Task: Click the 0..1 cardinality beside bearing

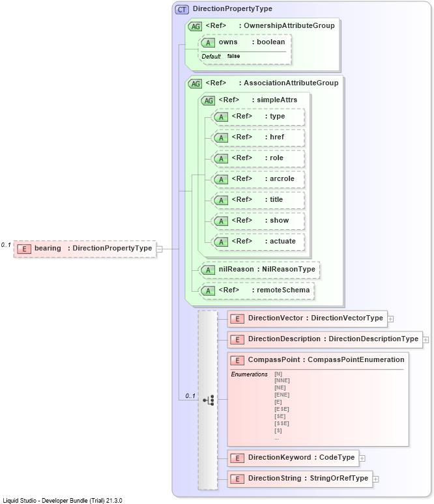Action: pos(6,245)
